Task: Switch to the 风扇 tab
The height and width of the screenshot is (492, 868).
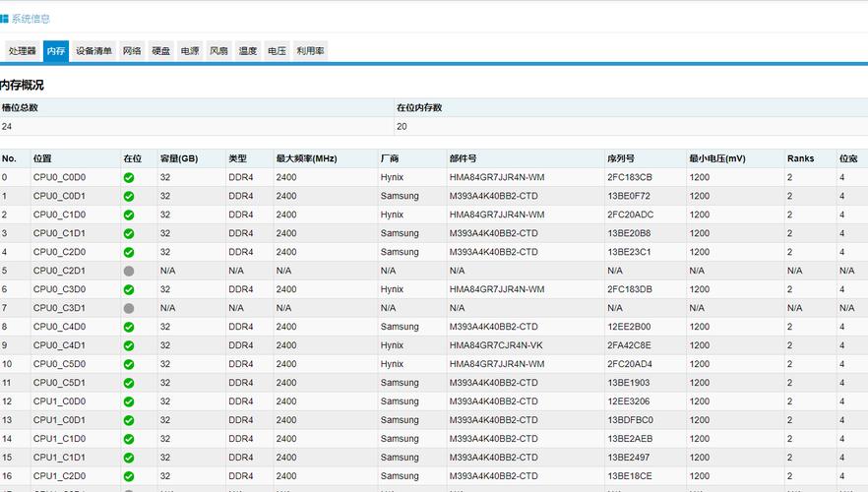Action: pyautogui.click(x=218, y=51)
